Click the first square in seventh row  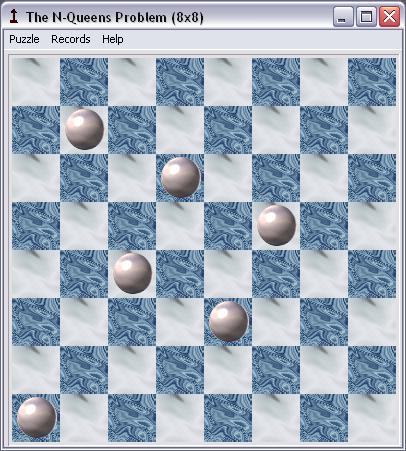tap(36, 370)
